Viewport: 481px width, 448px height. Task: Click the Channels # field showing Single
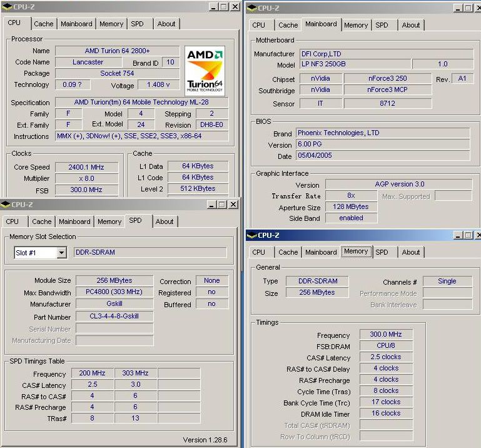447,281
